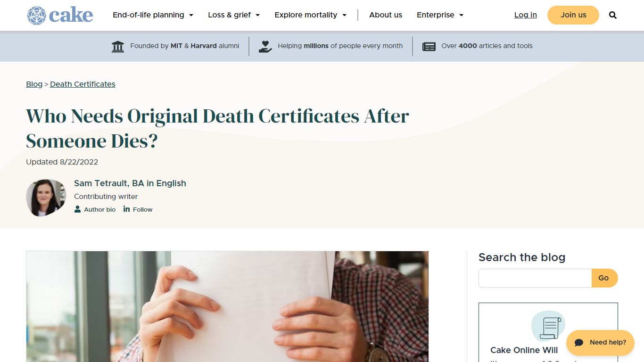
Task: Click the Author bio link text
Action: pyautogui.click(x=99, y=209)
